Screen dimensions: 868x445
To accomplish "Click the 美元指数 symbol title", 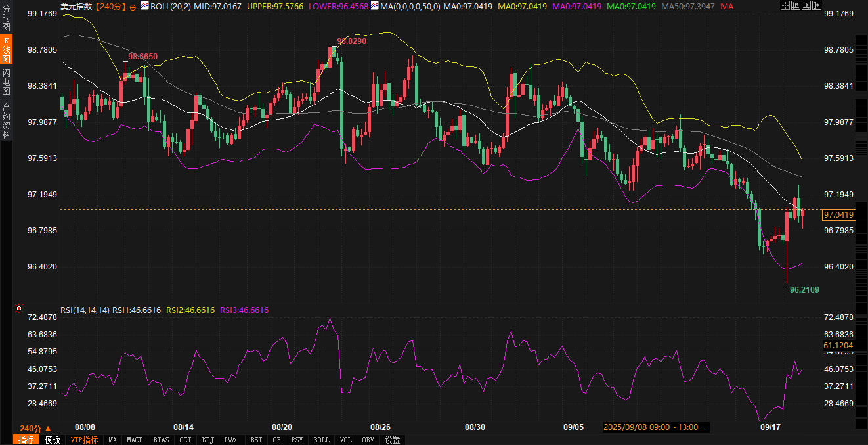I will click(x=76, y=6).
